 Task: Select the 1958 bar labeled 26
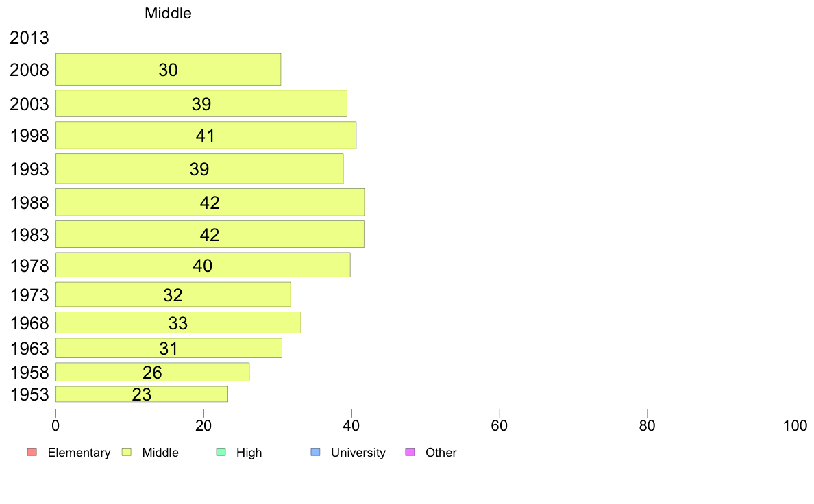point(152,372)
